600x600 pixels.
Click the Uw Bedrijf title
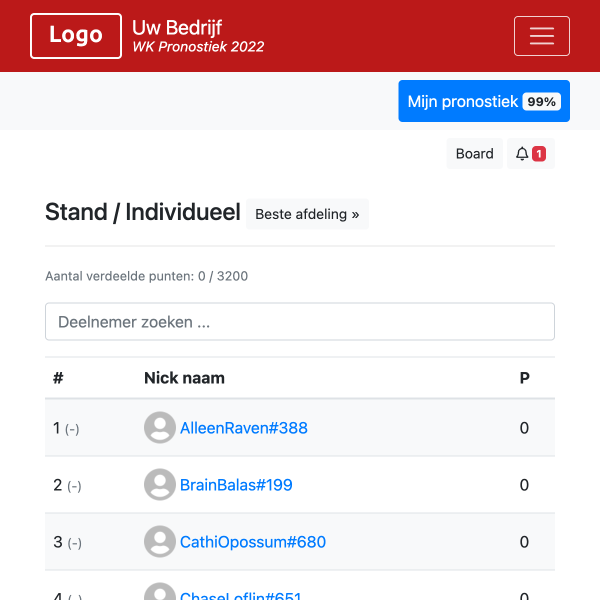point(177,27)
